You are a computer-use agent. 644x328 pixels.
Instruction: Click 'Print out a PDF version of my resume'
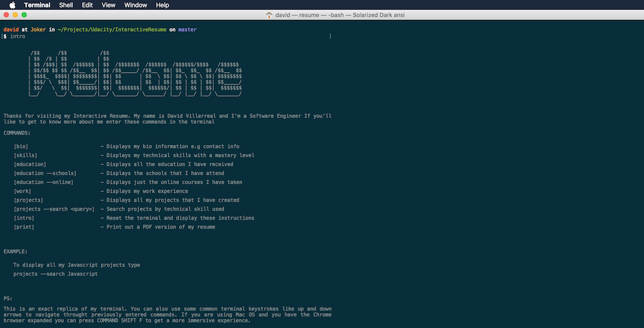tap(160, 227)
